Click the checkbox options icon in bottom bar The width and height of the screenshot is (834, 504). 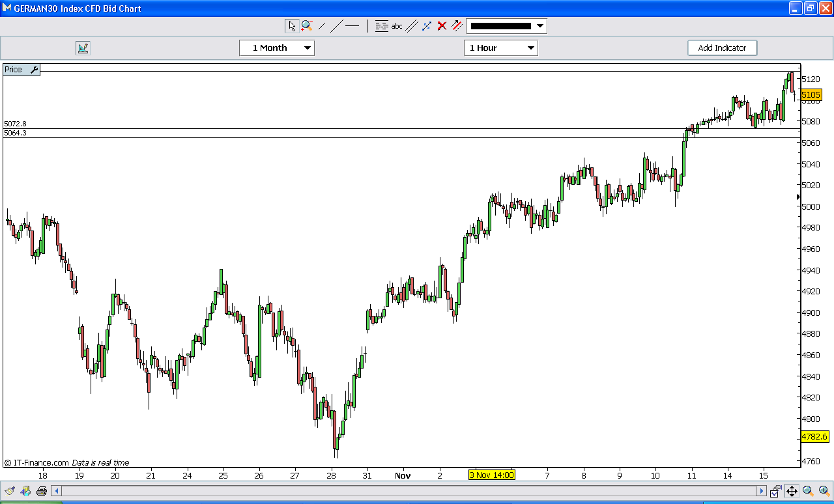point(775,492)
